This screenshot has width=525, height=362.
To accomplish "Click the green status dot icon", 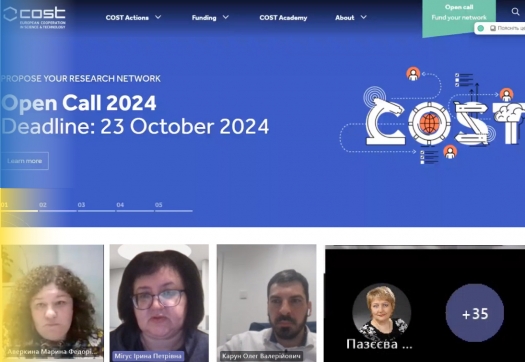I will (x=481, y=28).
